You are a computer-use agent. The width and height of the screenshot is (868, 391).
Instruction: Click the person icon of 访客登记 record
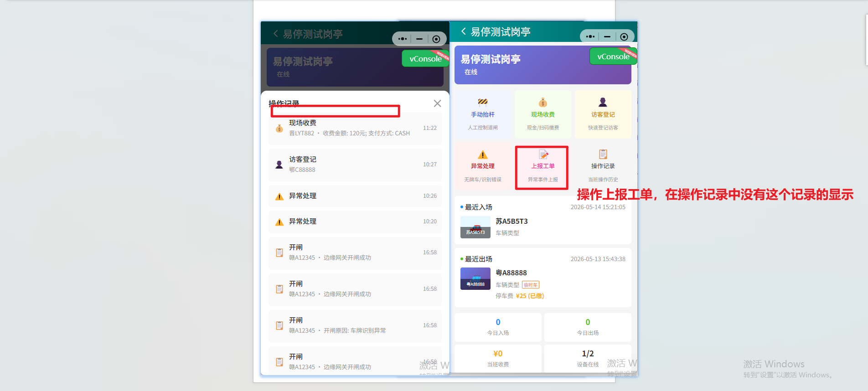(x=279, y=165)
